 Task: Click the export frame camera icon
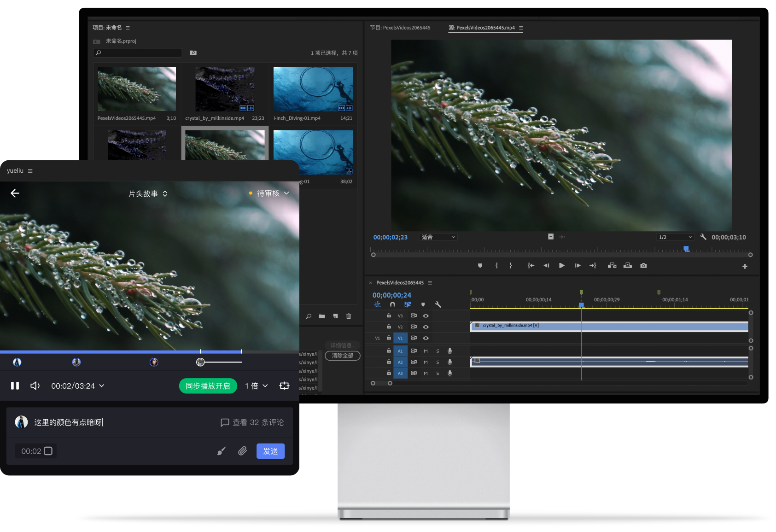[x=643, y=266]
